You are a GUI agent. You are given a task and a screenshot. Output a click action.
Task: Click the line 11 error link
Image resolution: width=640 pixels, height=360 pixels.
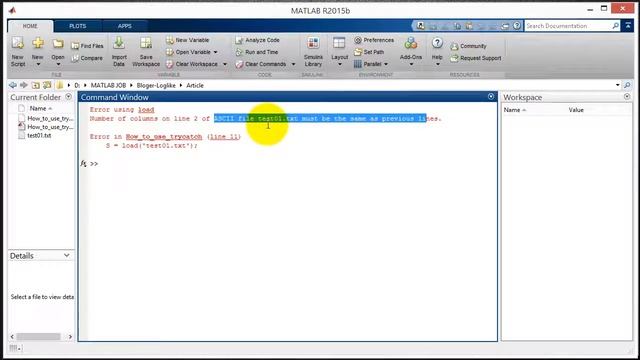pyautogui.click(x=224, y=137)
